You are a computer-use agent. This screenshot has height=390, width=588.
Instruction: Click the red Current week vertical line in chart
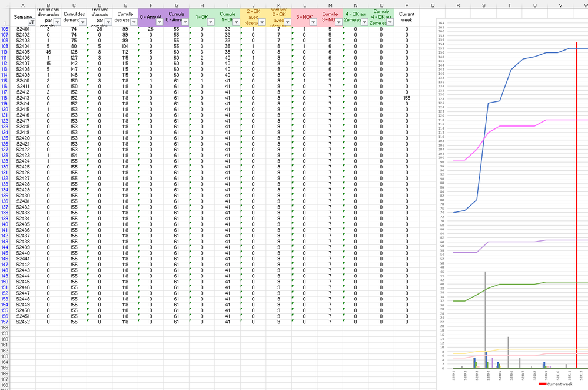(x=577, y=206)
